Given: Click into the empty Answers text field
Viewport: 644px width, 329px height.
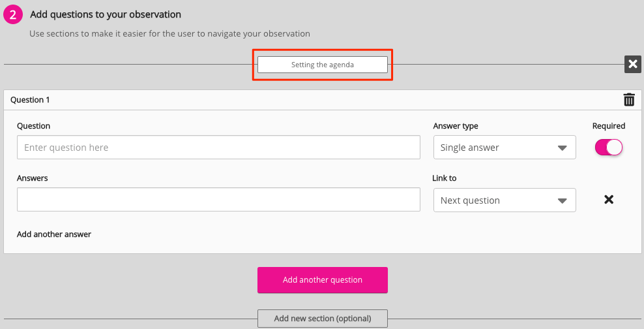Looking at the screenshot, I should click(x=218, y=200).
